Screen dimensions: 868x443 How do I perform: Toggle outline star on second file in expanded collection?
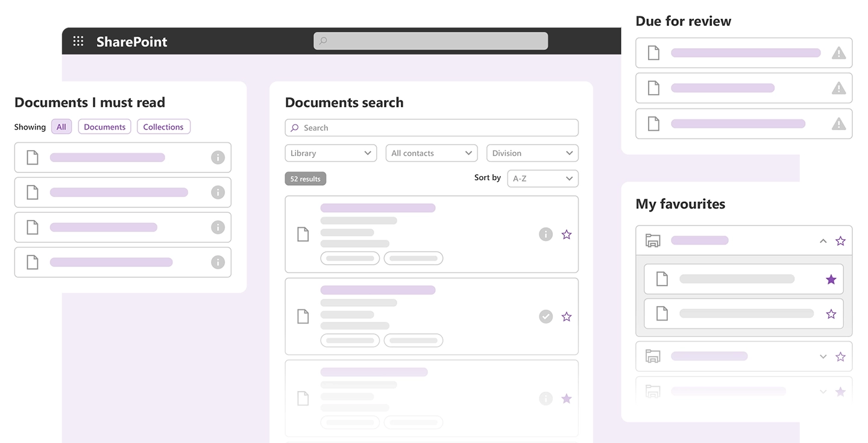pos(831,314)
